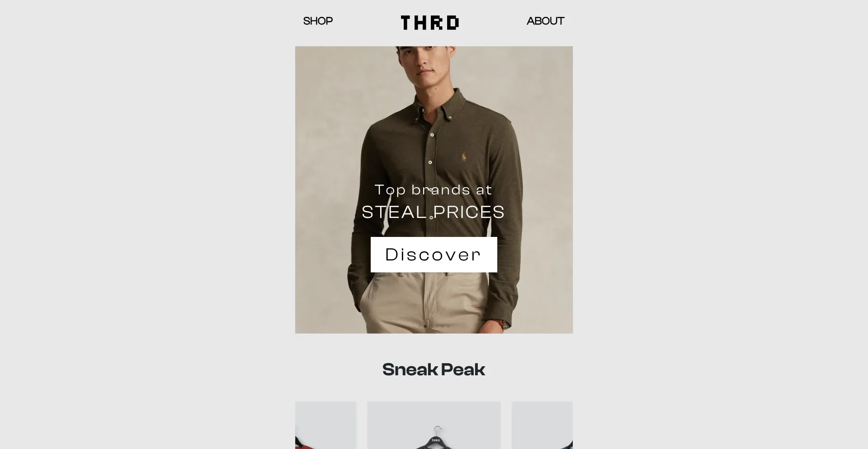Select the 'Sneak Peak' section heading

(434, 369)
